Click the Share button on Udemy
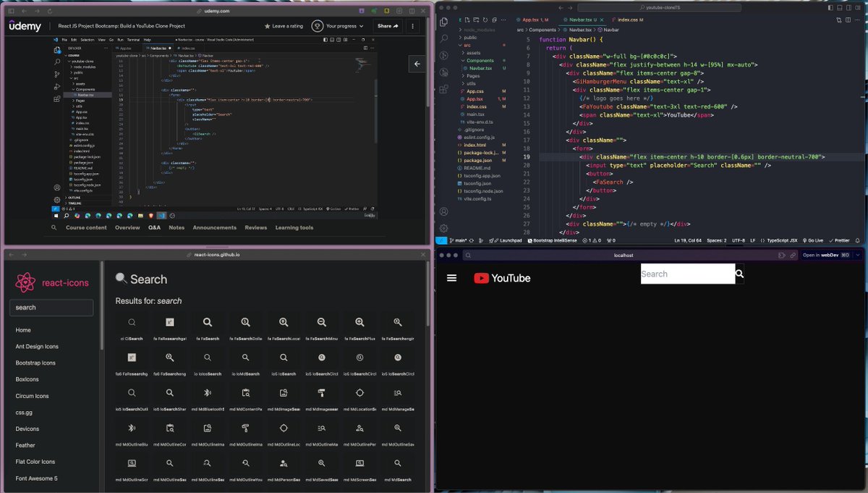 pos(388,26)
